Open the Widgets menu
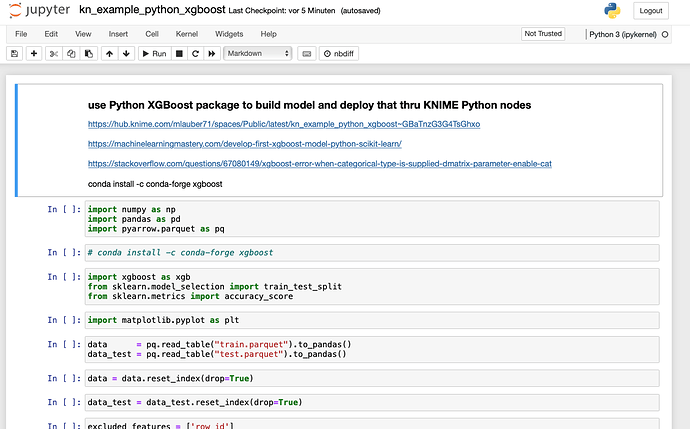The width and height of the screenshot is (690, 429). coord(229,34)
